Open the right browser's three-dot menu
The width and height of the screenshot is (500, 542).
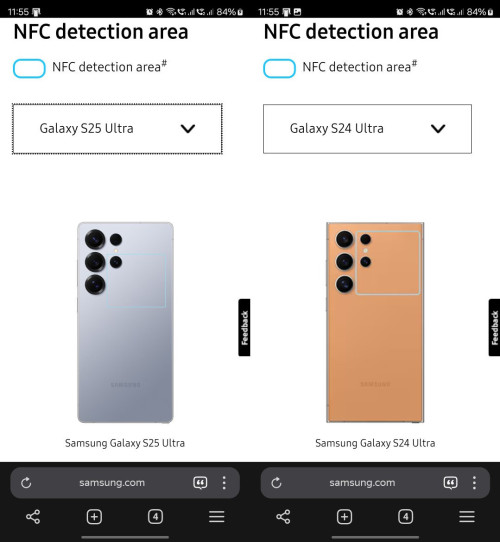pyautogui.click(x=474, y=483)
